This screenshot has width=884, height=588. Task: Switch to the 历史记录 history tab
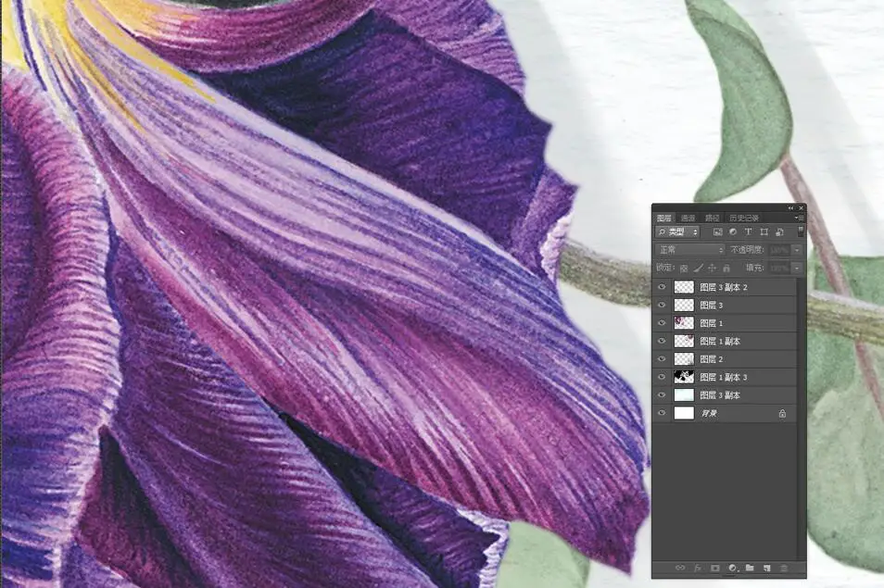click(x=744, y=218)
